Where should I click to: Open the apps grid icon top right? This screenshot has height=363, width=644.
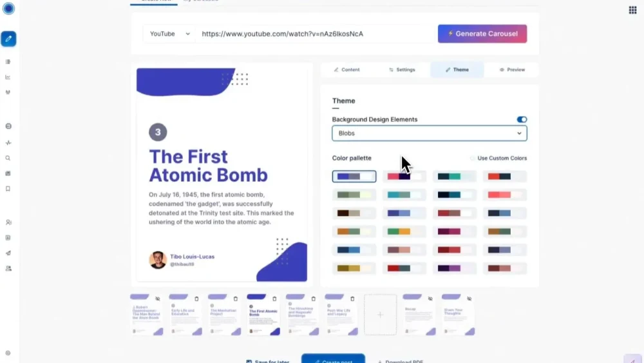pyautogui.click(x=632, y=10)
